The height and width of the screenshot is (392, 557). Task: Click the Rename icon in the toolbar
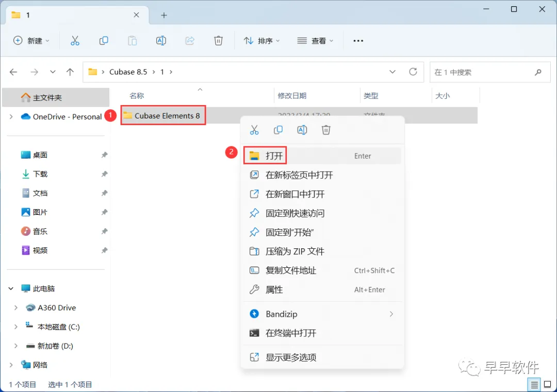161,41
